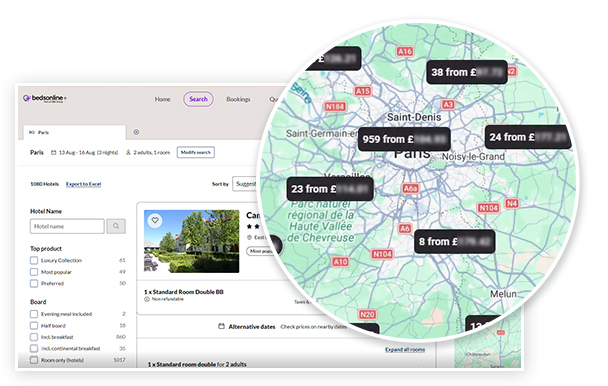Viewport: 608px width, 386px height.
Task: Click the 8 from £ map marker
Action: pos(454,242)
